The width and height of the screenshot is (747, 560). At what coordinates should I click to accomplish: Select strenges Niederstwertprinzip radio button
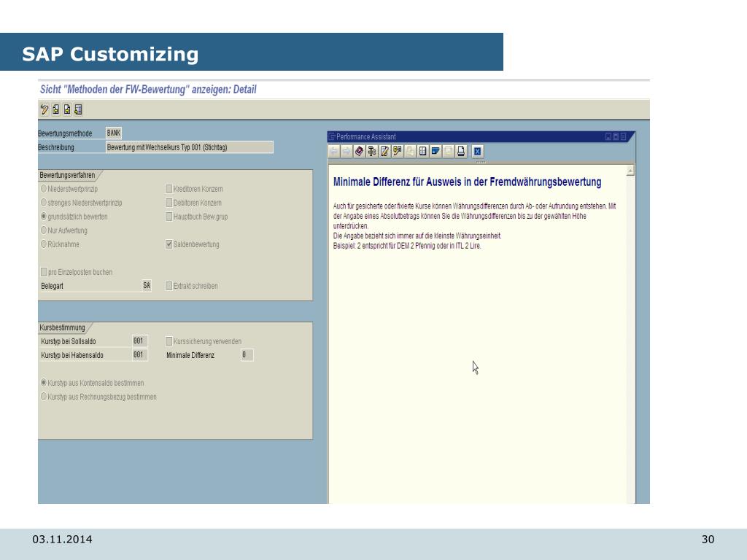pyautogui.click(x=44, y=203)
